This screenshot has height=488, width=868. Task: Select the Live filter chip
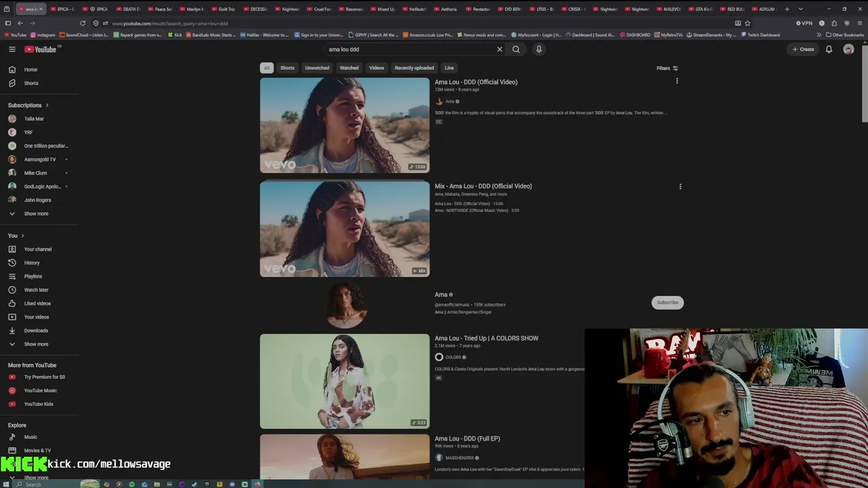(449, 68)
